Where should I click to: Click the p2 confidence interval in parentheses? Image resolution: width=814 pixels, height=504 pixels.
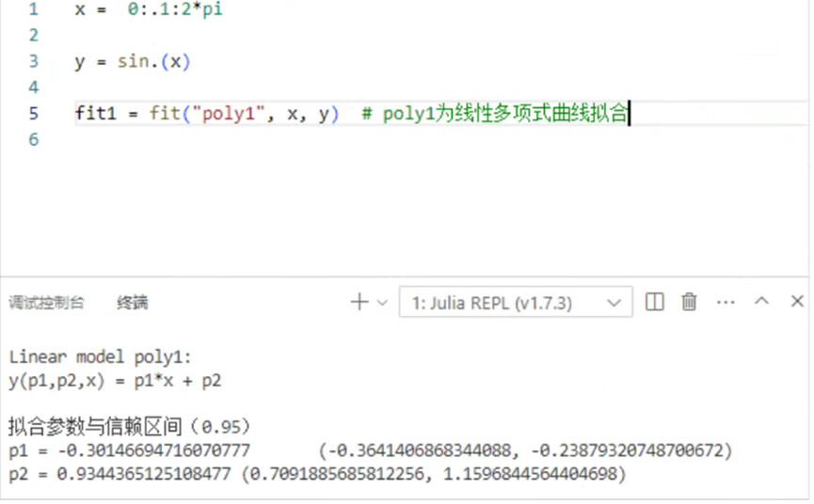point(434,474)
